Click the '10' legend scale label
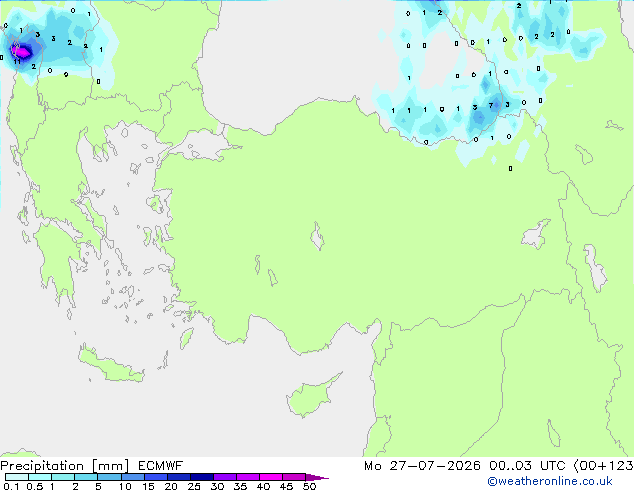 (x=125, y=486)
